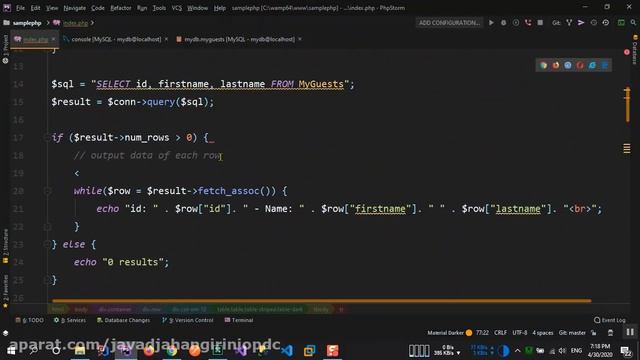Open Opera browser preview icon in editor
Image resolution: width=640 pixels, height=360 pixels.
pos(580,65)
